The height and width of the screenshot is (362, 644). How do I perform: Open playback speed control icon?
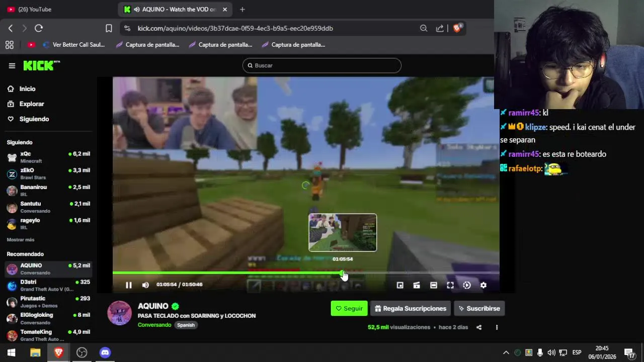click(467, 285)
